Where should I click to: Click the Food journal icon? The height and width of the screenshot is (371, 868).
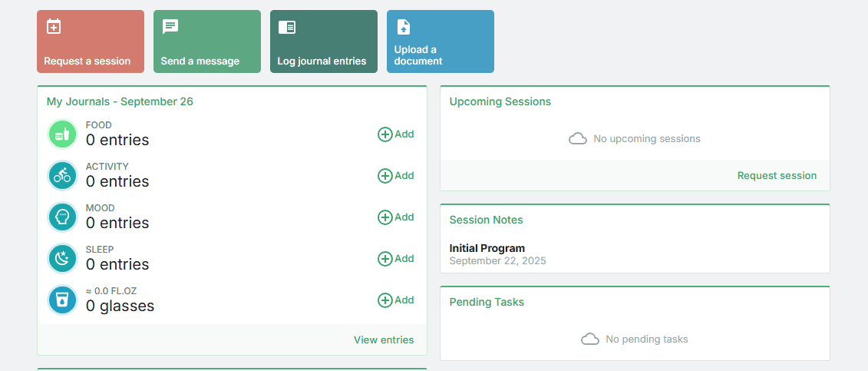[x=62, y=134]
